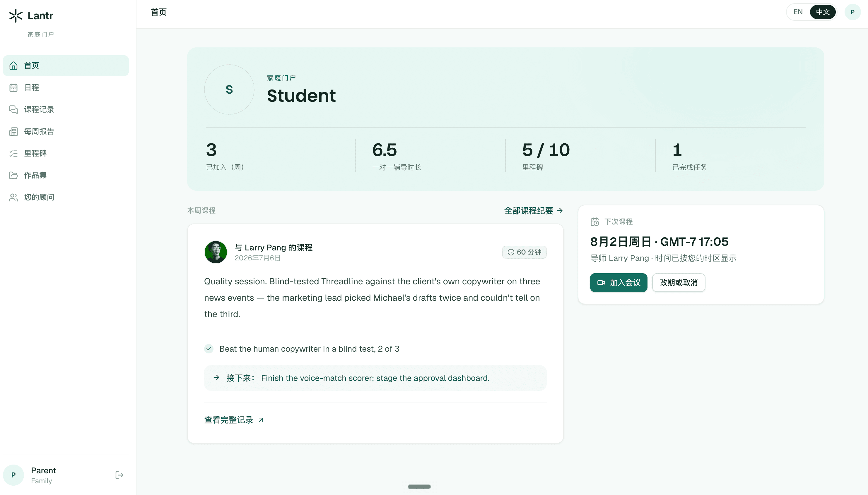The width and height of the screenshot is (868, 495).
Task: Click the clock icon in 60 分钟 badge
Action: point(511,252)
